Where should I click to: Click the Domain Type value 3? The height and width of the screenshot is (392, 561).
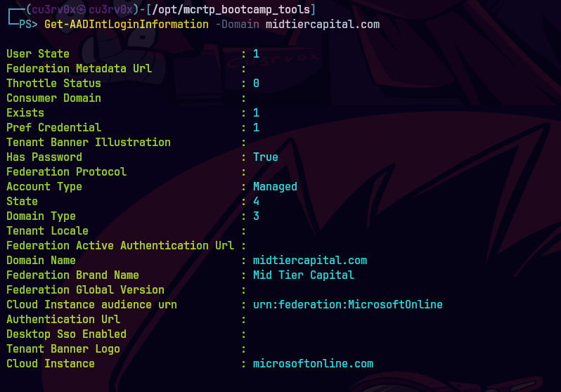tap(256, 216)
